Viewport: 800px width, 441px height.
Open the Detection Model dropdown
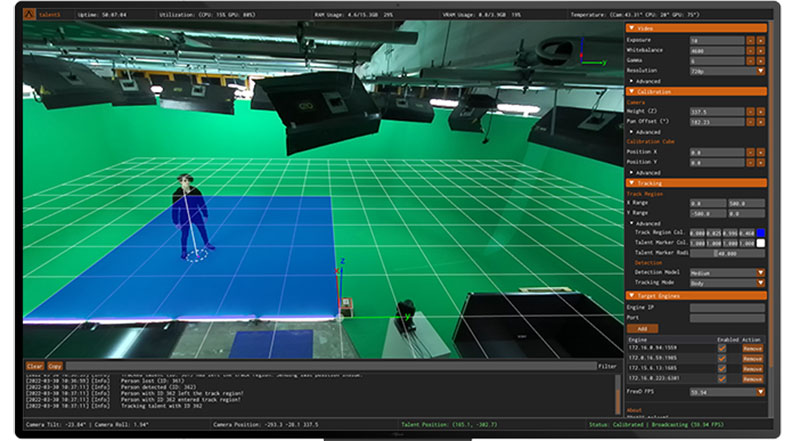tap(727, 273)
